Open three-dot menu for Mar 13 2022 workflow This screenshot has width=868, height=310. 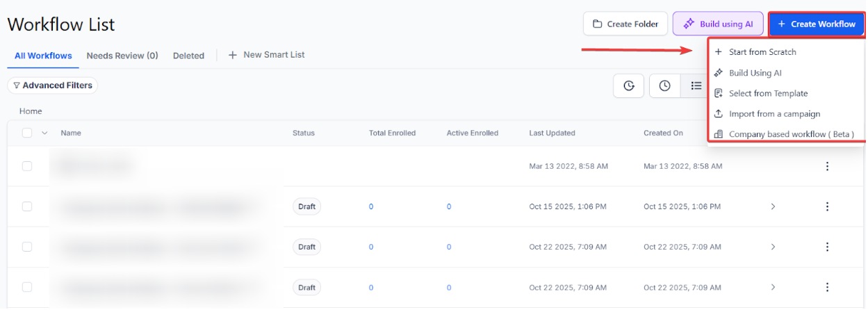pos(827,166)
